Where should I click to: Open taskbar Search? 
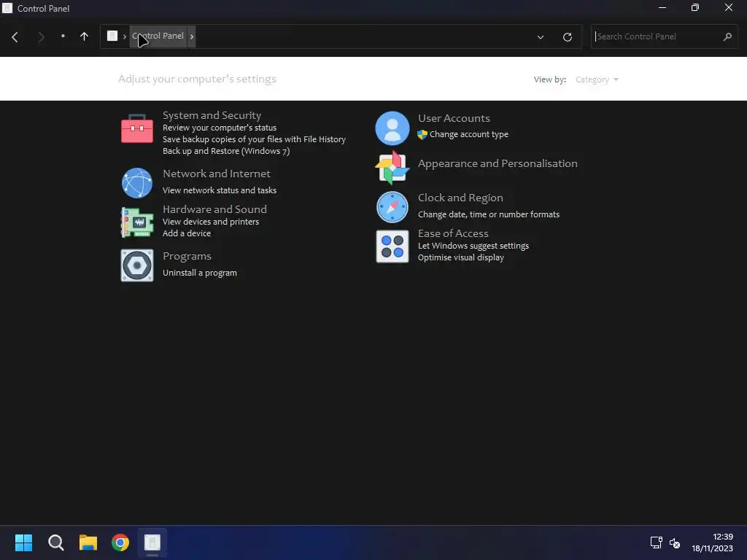click(x=55, y=542)
